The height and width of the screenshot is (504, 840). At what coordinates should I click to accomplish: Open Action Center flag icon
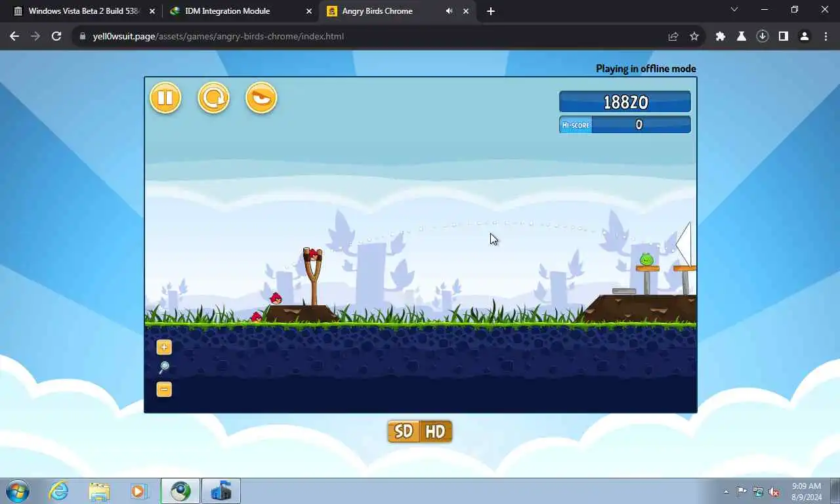coord(742,492)
